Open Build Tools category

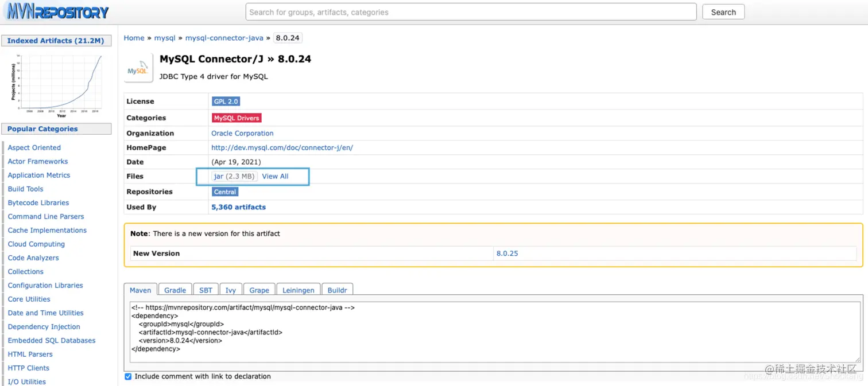[25, 189]
